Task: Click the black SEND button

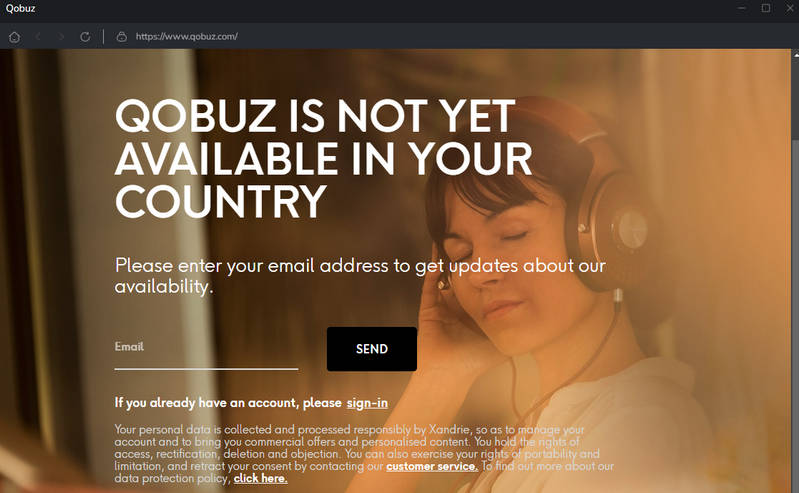Action: 371,349
